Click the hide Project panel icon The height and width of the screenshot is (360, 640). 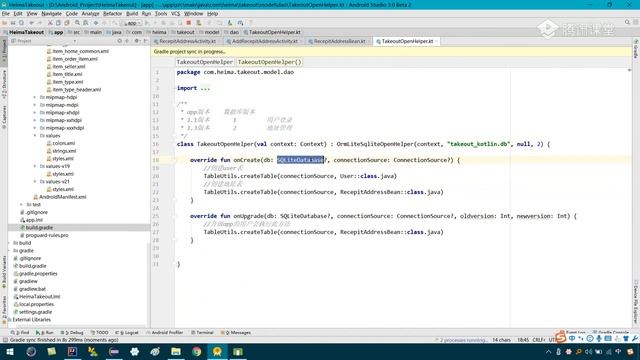coord(145,41)
